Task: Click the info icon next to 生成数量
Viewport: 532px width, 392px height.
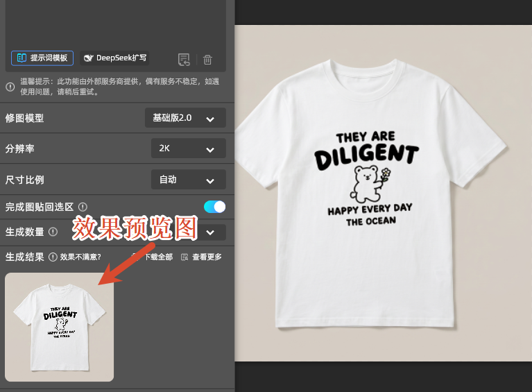Action: click(53, 232)
